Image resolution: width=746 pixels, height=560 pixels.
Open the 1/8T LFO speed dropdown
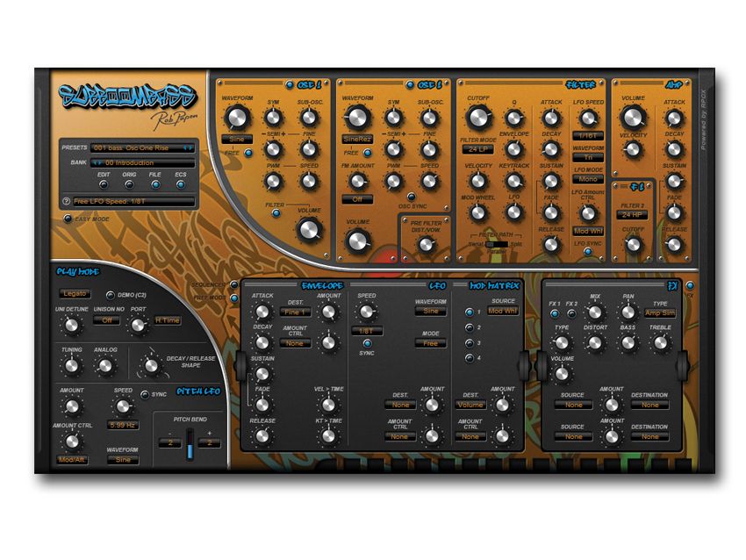pos(367,331)
